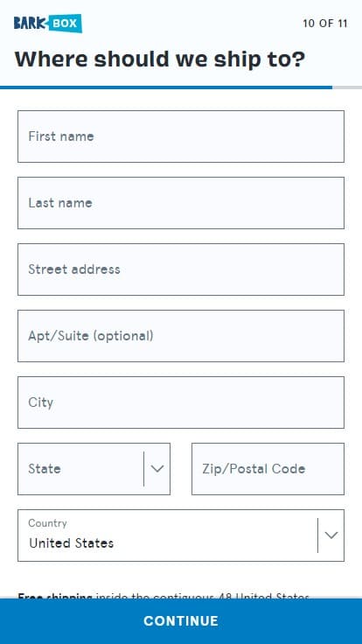The height and width of the screenshot is (644, 362).
Task: Click the blue BOX badge in logo
Action: click(x=66, y=23)
